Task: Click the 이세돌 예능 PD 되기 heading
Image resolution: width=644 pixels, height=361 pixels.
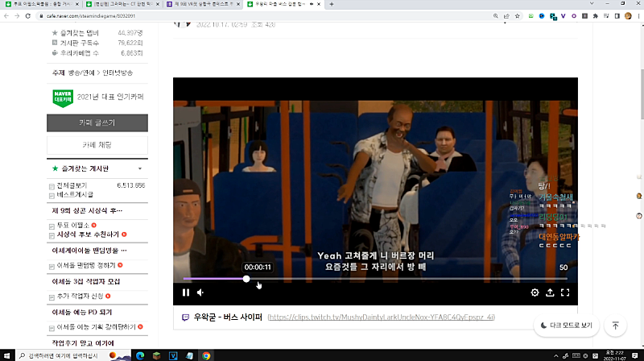Action: point(82,312)
